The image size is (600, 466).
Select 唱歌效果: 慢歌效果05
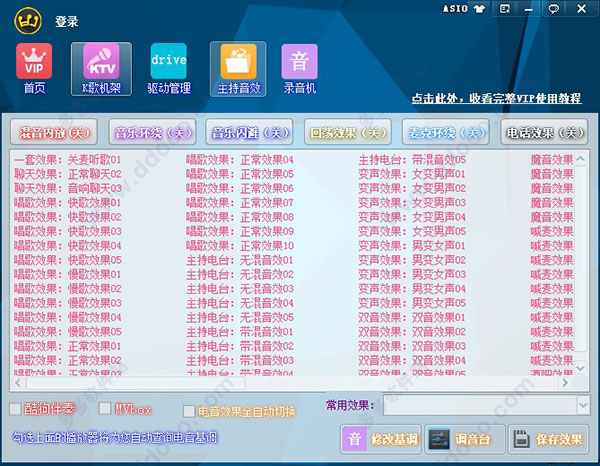(67, 332)
